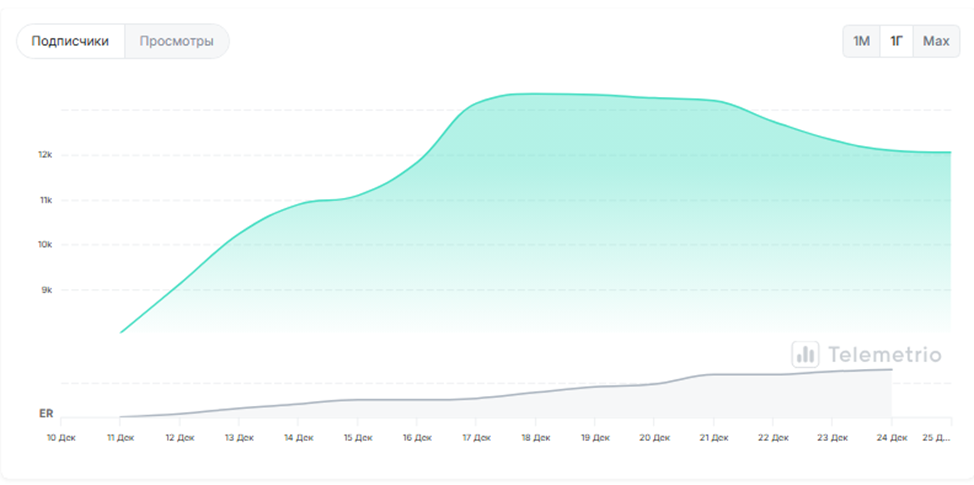Click the 9k axis label
The width and height of the screenshot is (974, 485).
(45, 290)
